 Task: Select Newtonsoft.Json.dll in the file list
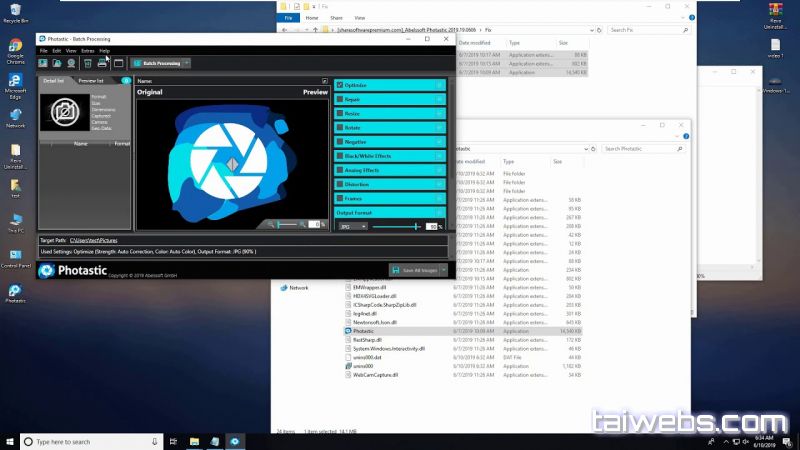[x=375, y=322]
